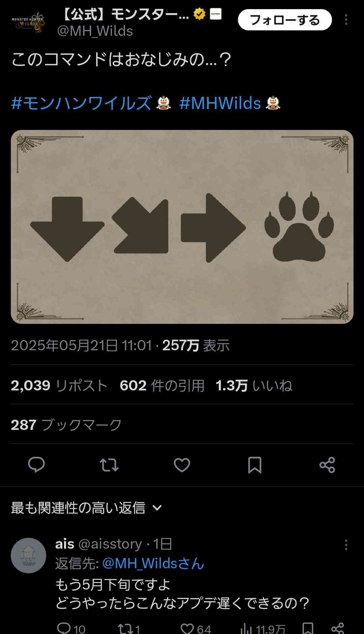Open the arrow command and paw image
Viewport: 364px width, 634px height.
tap(182, 227)
